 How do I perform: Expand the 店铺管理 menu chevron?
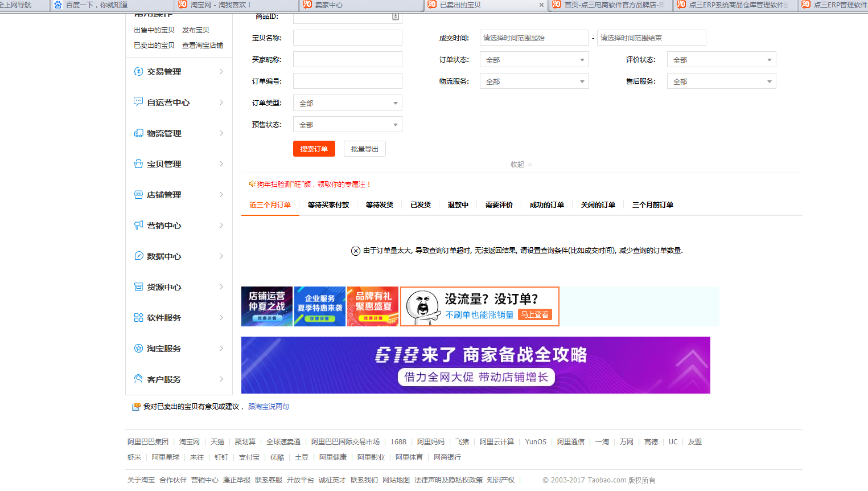point(221,194)
